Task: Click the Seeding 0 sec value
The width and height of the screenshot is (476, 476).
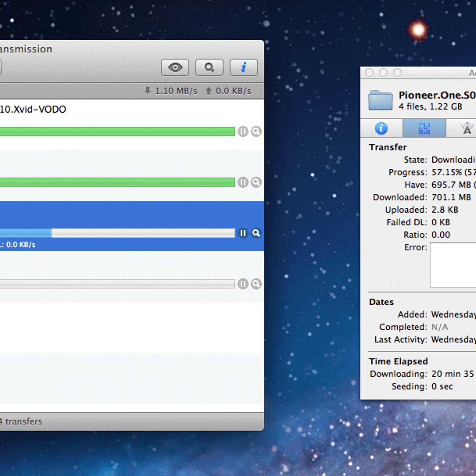Action: (x=442, y=386)
